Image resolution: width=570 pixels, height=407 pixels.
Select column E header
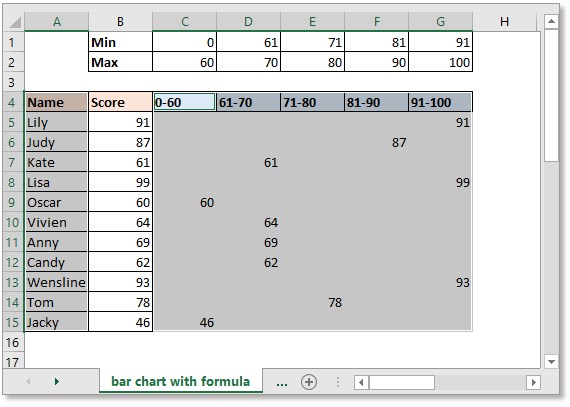(x=313, y=22)
